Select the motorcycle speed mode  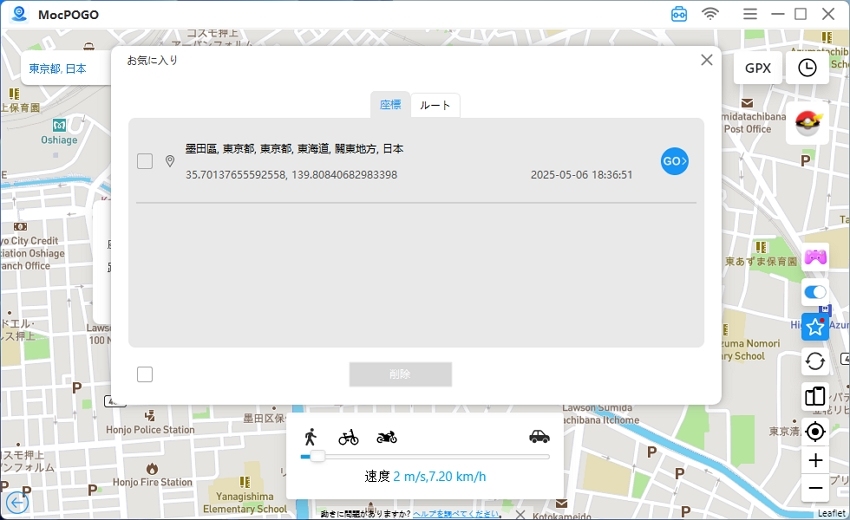pyautogui.click(x=387, y=437)
